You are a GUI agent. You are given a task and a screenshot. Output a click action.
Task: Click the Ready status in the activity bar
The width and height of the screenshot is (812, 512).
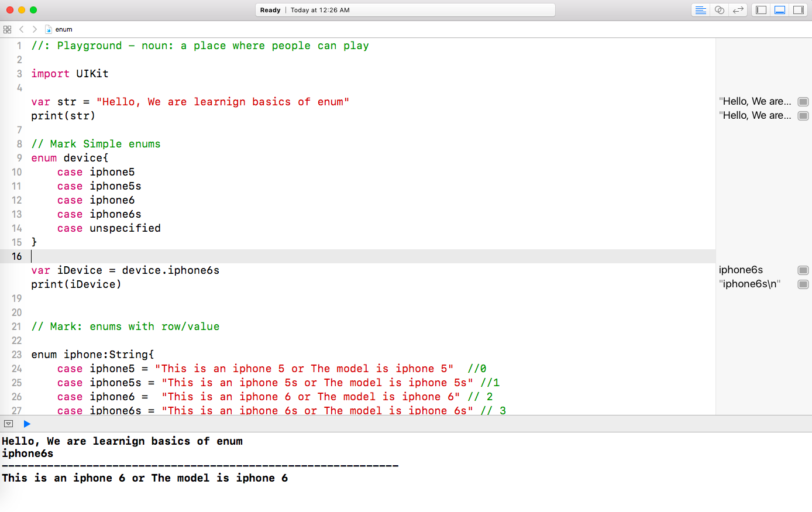click(x=270, y=9)
